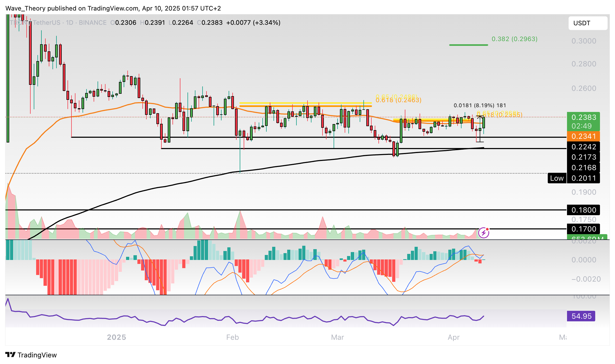Select the 0.618 (0.2463) Fibonacci label
Image resolution: width=615 pixels, height=364 pixels.
click(x=398, y=100)
